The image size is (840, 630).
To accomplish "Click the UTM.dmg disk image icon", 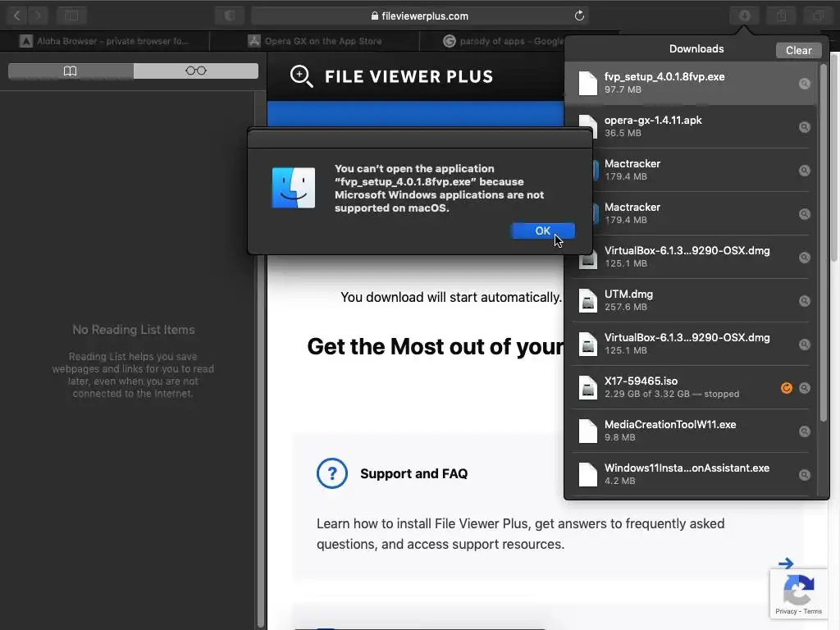I will (x=587, y=301).
